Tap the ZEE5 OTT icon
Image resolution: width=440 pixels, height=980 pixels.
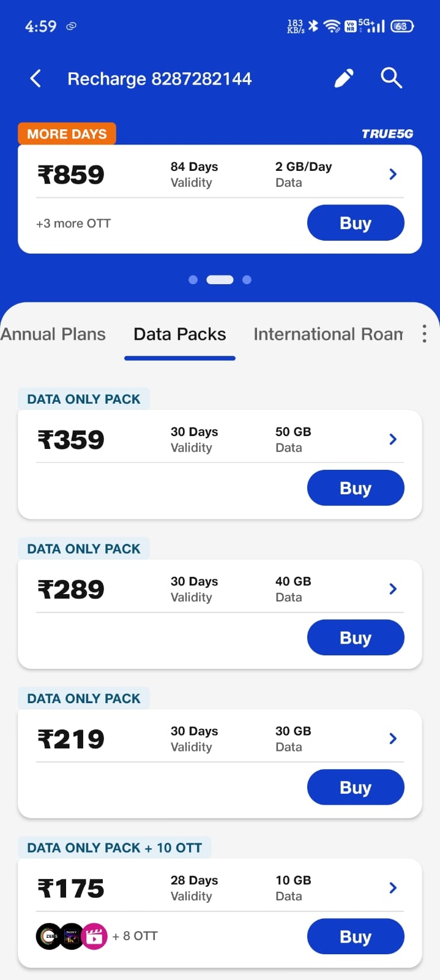point(48,936)
